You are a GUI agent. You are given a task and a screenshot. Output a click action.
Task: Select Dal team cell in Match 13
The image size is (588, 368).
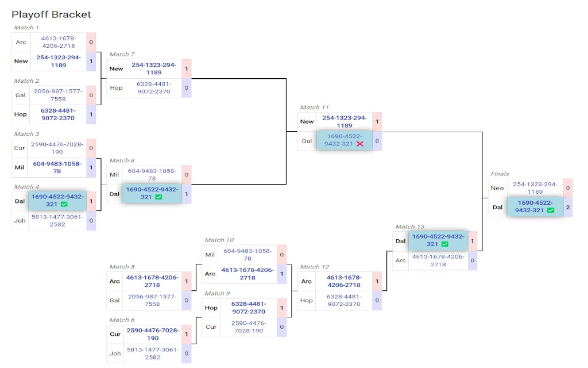pyautogui.click(x=400, y=241)
